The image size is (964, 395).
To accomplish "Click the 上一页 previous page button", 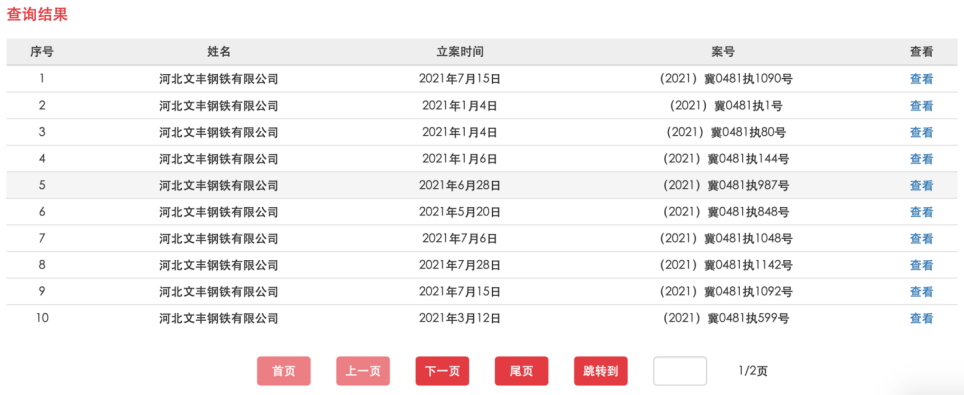I will pos(363,371).
